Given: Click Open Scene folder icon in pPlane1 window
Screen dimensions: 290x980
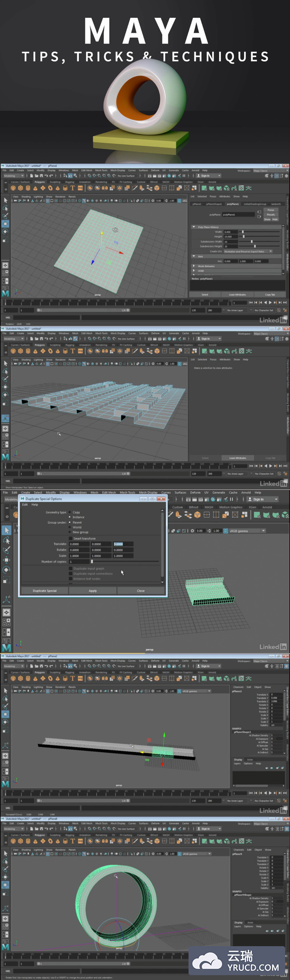Looking at the screenshot, I should coord(36,176).
